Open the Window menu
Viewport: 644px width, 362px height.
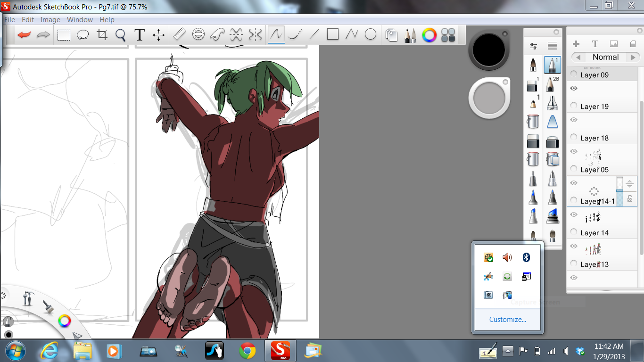[x=80, y=20]
